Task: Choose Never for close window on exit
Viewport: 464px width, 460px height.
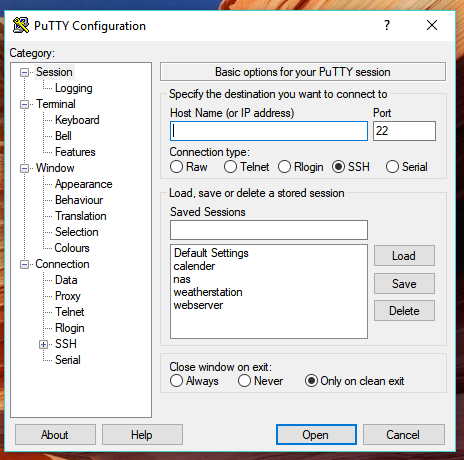Action: pyautogui.click(x=244, y=381)
